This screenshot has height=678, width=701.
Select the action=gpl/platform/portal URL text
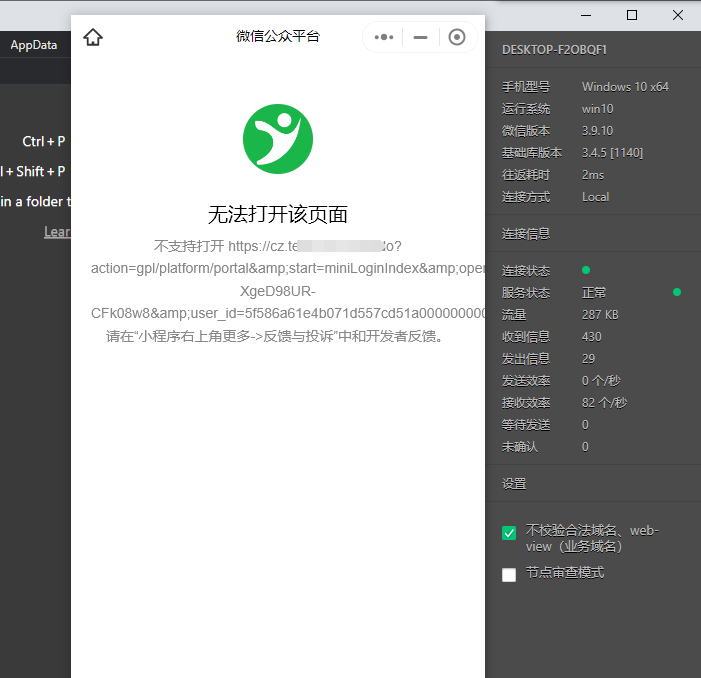(x=287, y=268)
